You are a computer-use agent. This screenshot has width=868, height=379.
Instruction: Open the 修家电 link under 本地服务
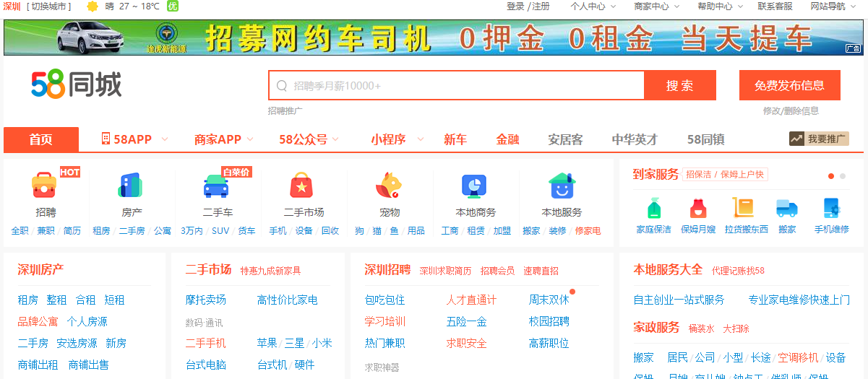pyautogui.click(x=588, y=231)
